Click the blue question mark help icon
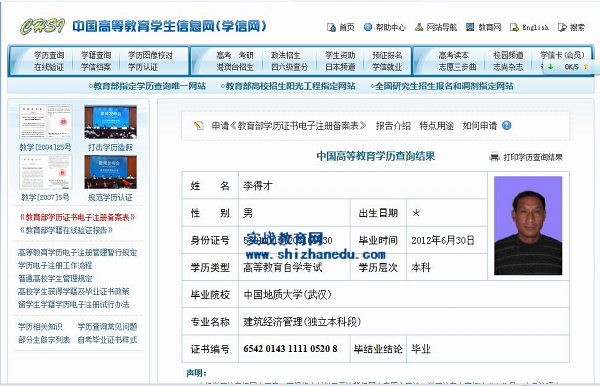This screenshot has height=386, width=600. pos(507,125)
